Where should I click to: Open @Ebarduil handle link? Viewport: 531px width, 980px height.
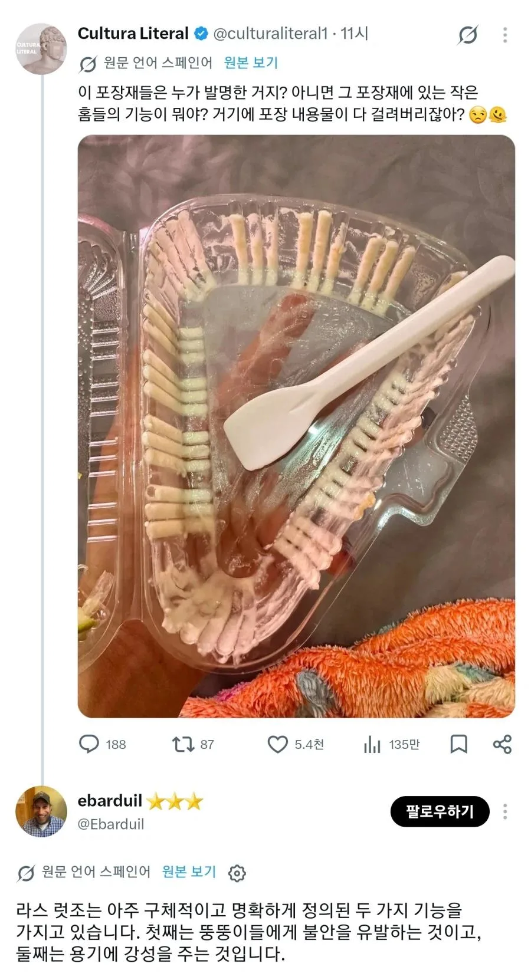tap(111, 824)
